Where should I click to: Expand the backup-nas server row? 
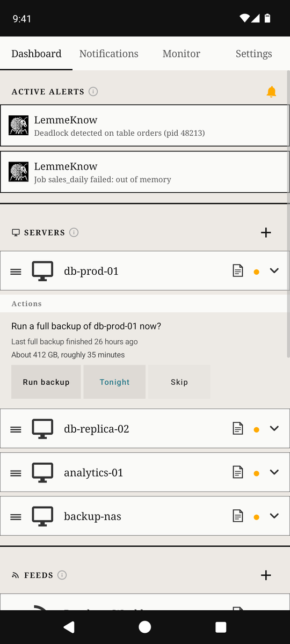click(274, 516)
